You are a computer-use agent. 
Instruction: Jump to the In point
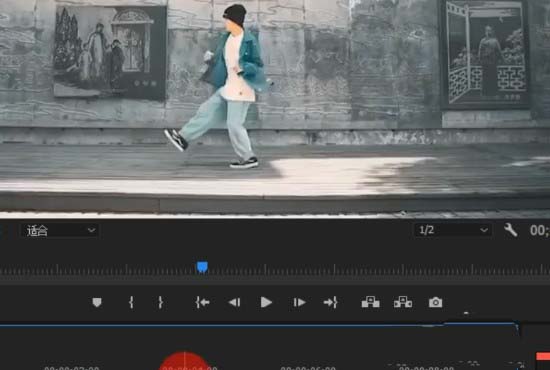(x=202, y=302)
